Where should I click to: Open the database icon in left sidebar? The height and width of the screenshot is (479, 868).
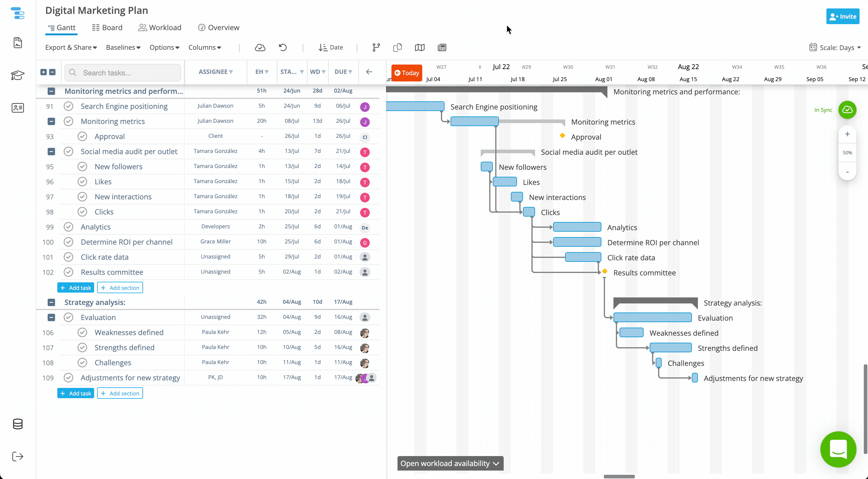(17, 424)
